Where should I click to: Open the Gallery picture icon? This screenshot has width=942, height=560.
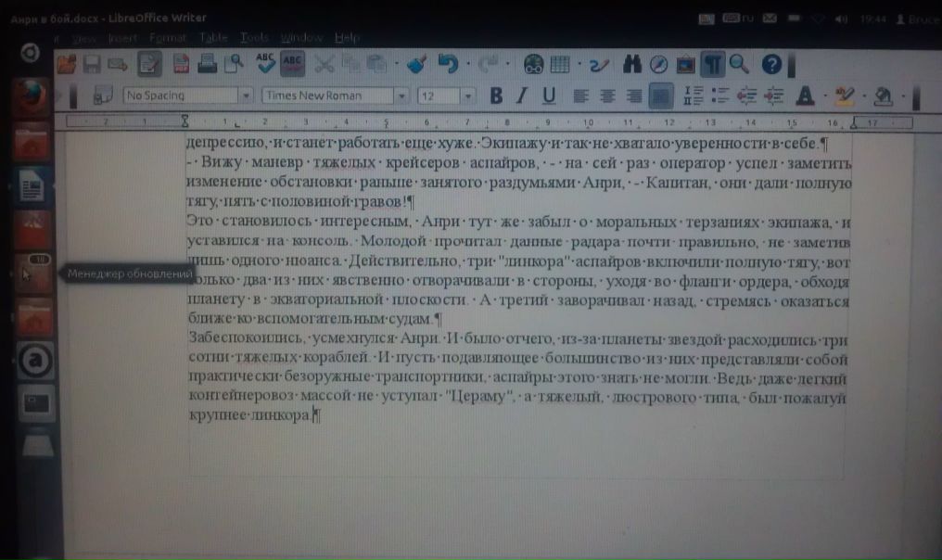(x=685, y=64)
